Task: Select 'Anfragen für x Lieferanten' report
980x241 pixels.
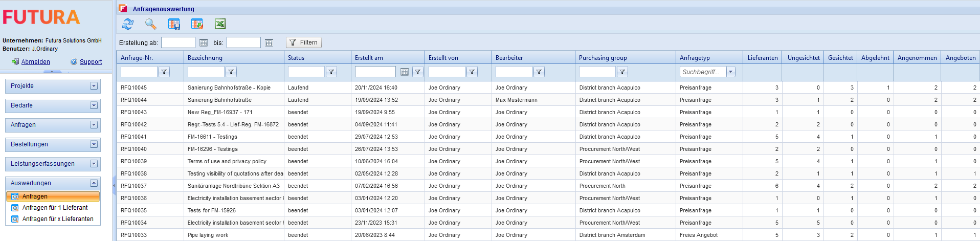Action: (58, 219)
